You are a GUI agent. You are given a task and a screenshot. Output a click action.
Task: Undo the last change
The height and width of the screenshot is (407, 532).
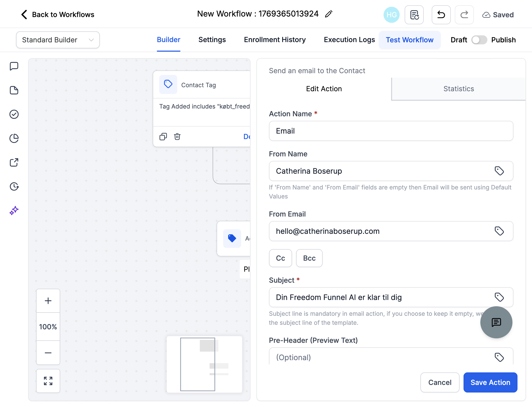tap(441, 15)
